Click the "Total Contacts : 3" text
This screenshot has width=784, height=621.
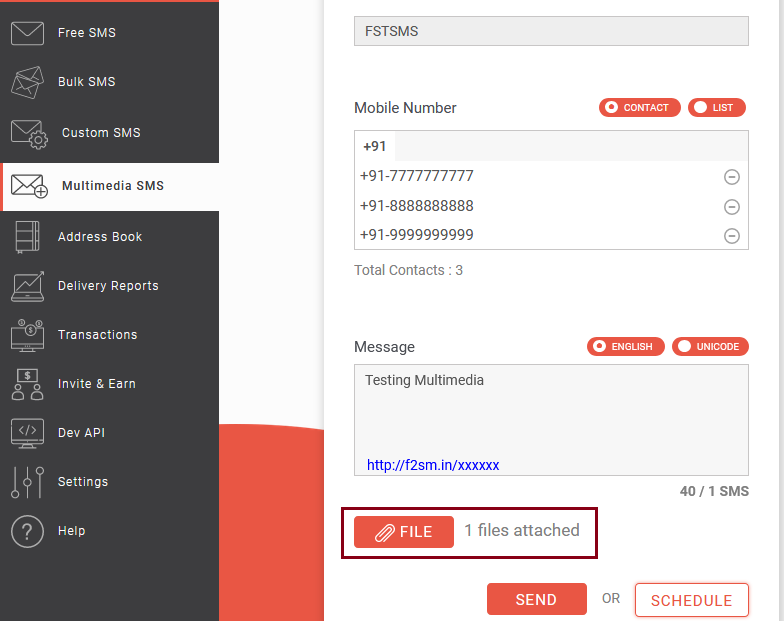408,270
